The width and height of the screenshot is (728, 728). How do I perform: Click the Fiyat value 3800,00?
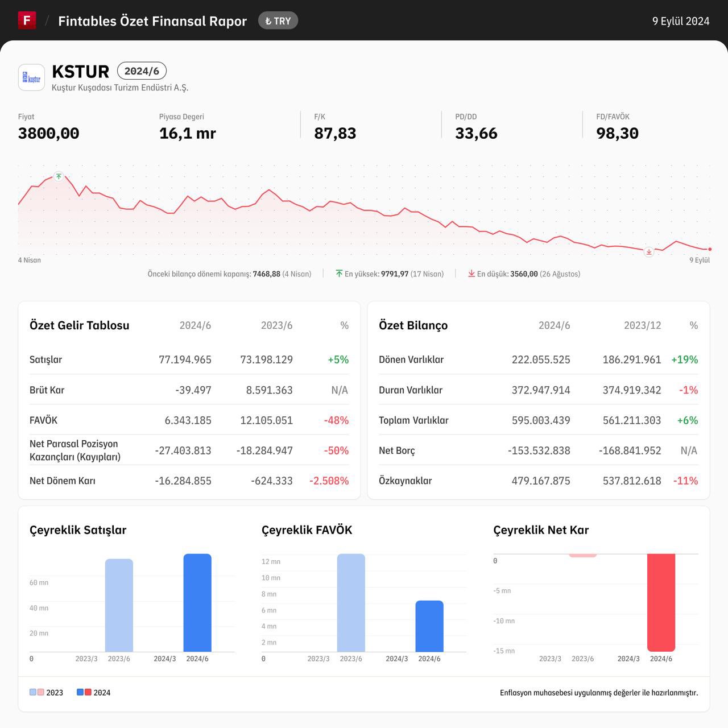(x=48, y=133)
